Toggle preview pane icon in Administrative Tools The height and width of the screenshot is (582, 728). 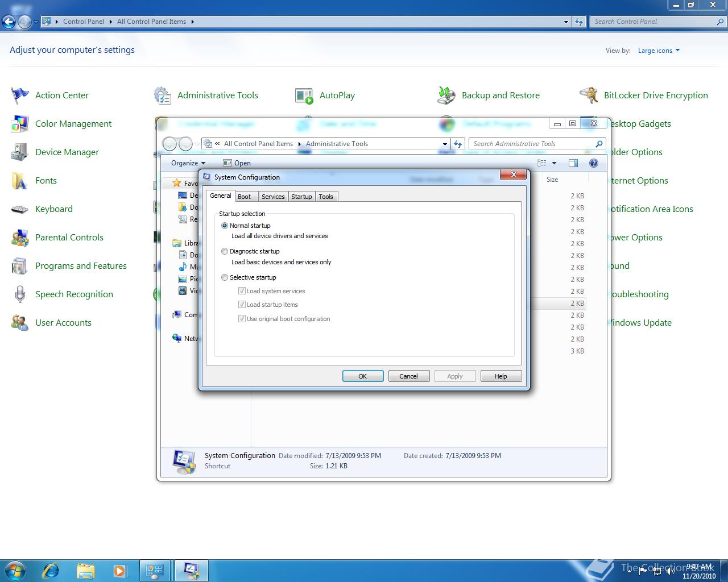click(573, 163)
